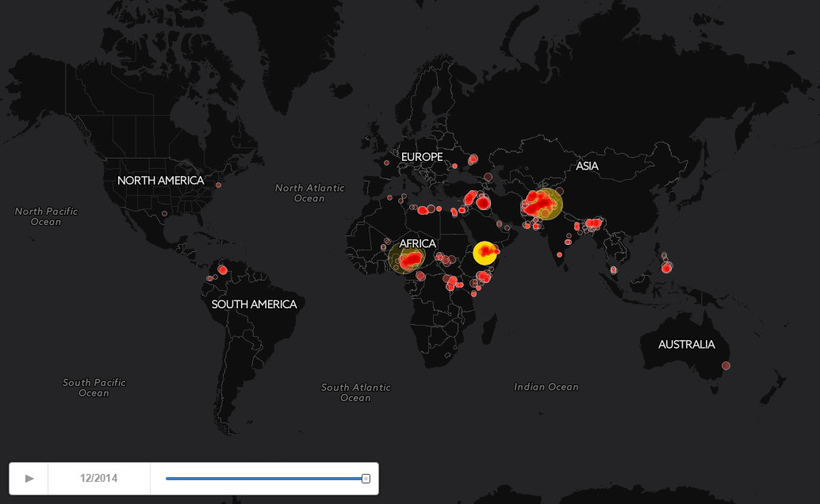
Task: Click the AFRICA map label
Action: 417,243
